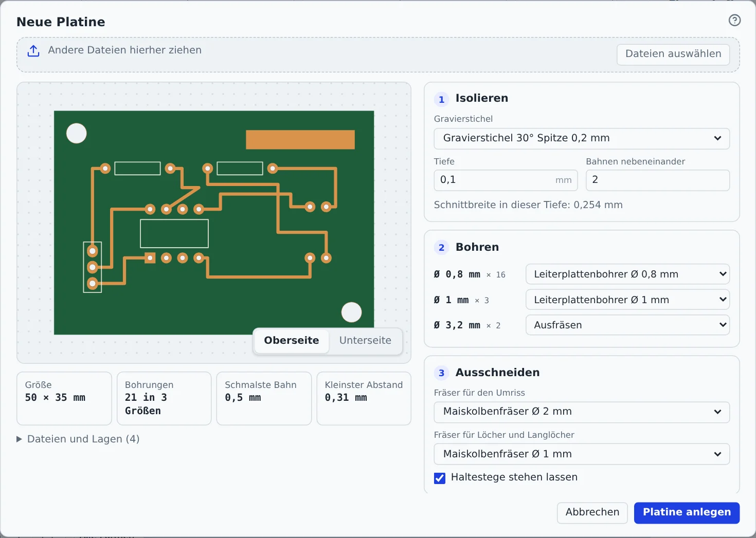756x538 pixels.
Task: Switch preview to Oberseite
Action: (292, 341)
